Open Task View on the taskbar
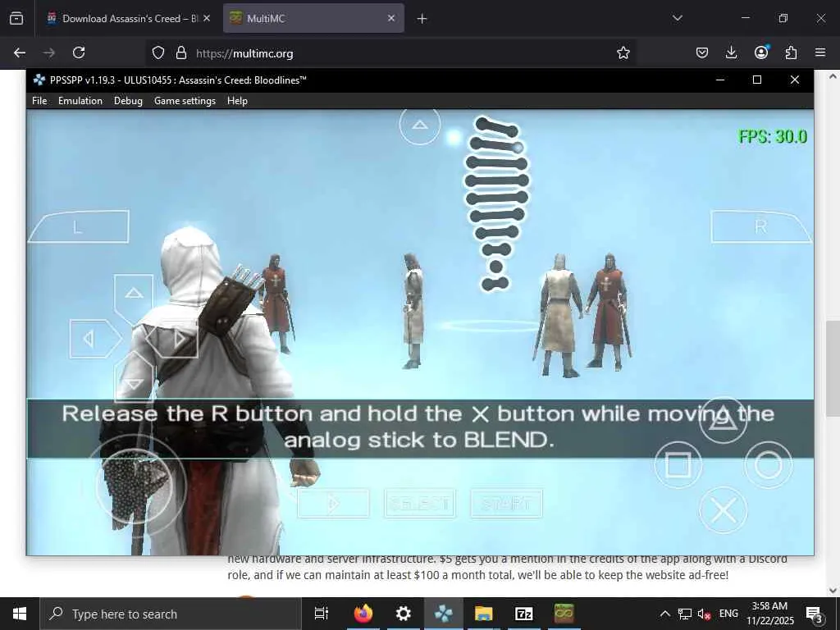The image size is (840, 630). tap(322, 614)
